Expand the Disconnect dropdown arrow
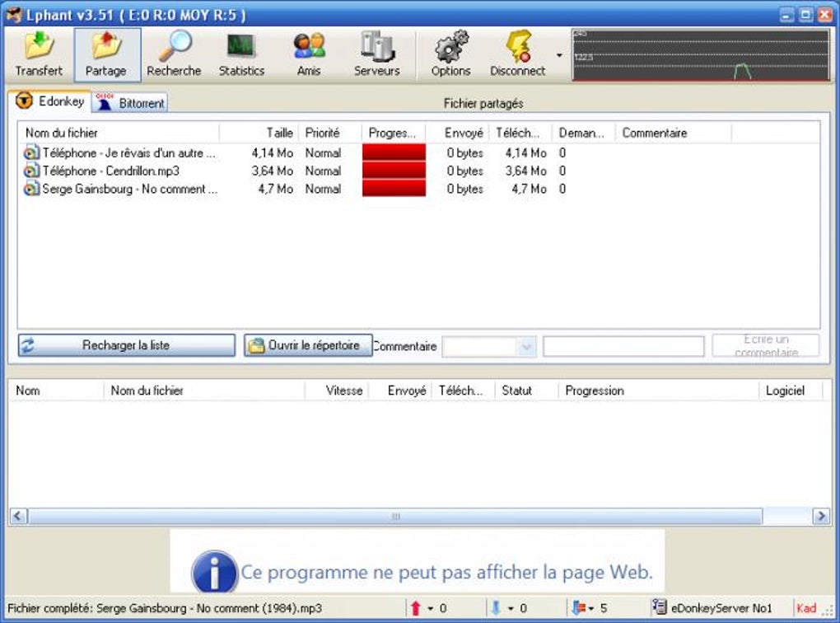 pyautogui.click(x=559, y=55)
